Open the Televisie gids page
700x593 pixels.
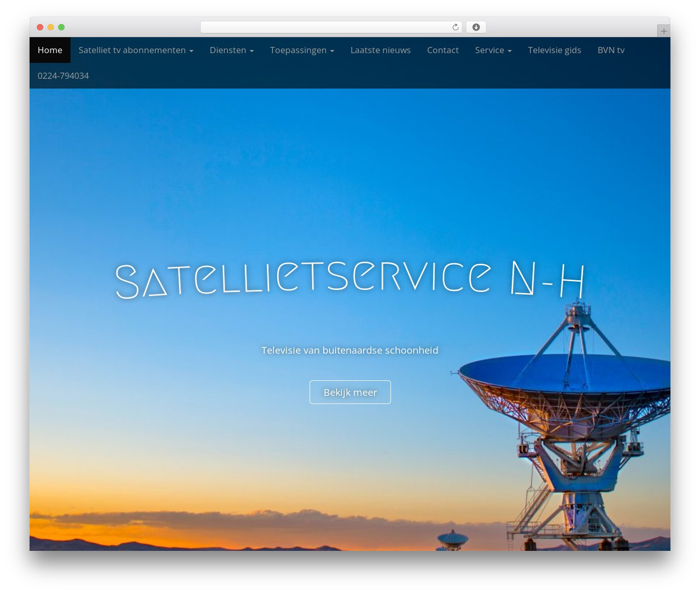555,50
